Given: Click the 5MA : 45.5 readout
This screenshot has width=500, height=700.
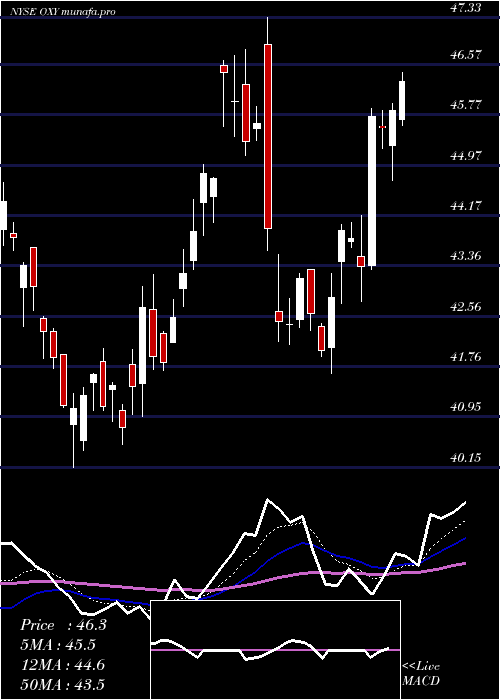Looking at the screenshot, I should click(x=58, y=645).
